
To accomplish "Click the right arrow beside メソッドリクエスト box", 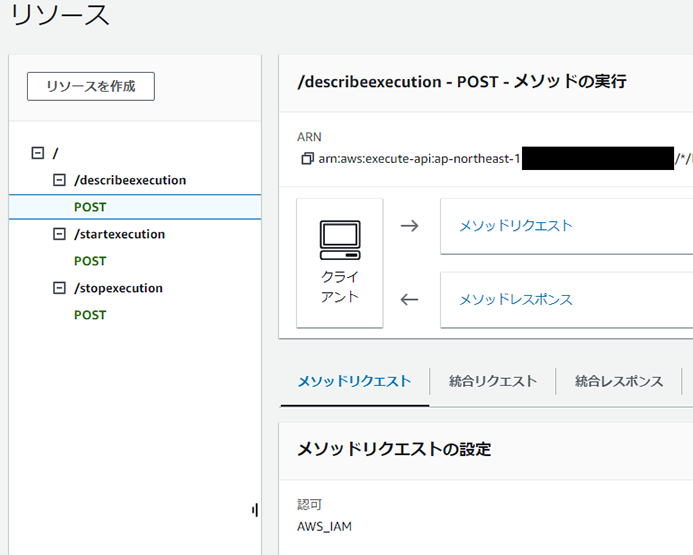I will point(409,226).
